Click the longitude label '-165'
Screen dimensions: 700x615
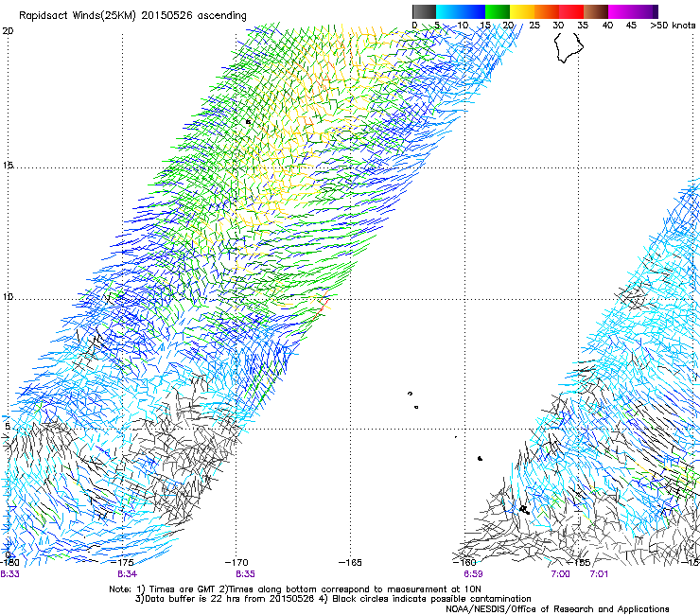[x=350, y=563]
